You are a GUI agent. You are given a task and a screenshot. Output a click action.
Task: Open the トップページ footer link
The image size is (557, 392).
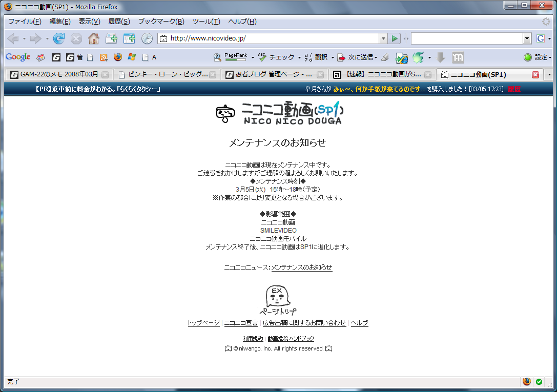[x=203, y=323]
